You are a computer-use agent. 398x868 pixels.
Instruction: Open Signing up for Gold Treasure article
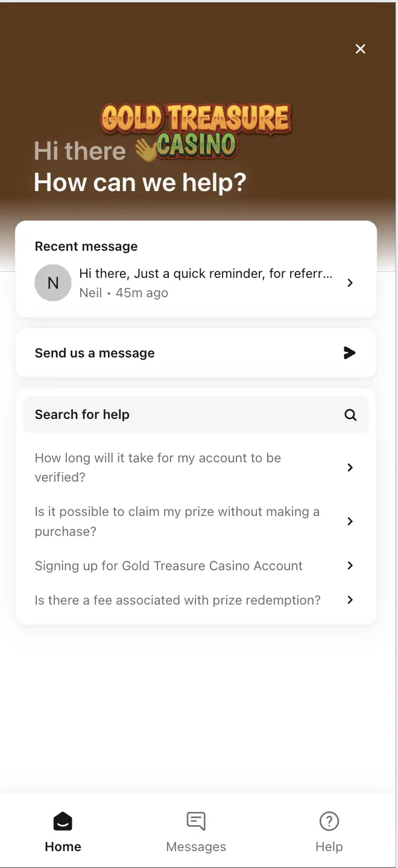pyautogui.click(x=169, y=566)
